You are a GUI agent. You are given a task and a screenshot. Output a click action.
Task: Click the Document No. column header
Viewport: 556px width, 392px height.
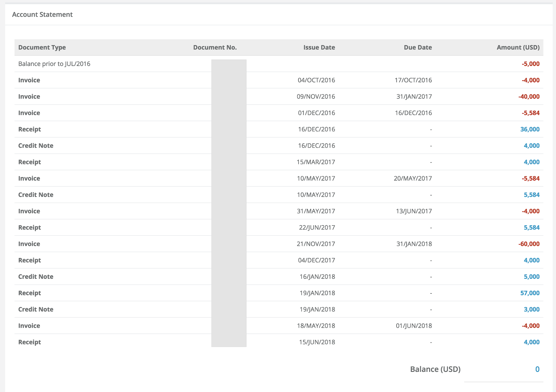(x=215, y=48)
